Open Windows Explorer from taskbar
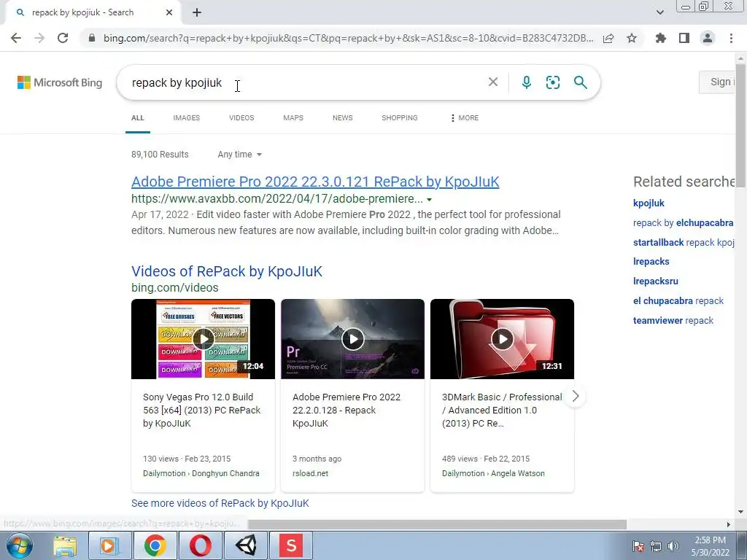This screenshot has width=747, height=560. tap(65, 545)
